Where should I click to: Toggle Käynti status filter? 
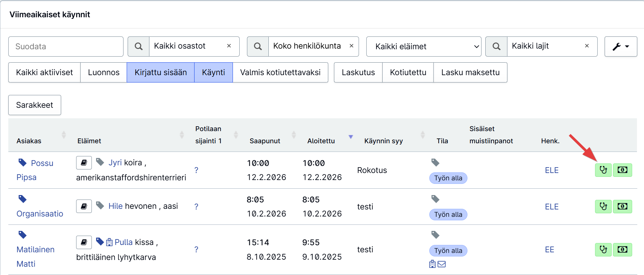tap(213, 72)
